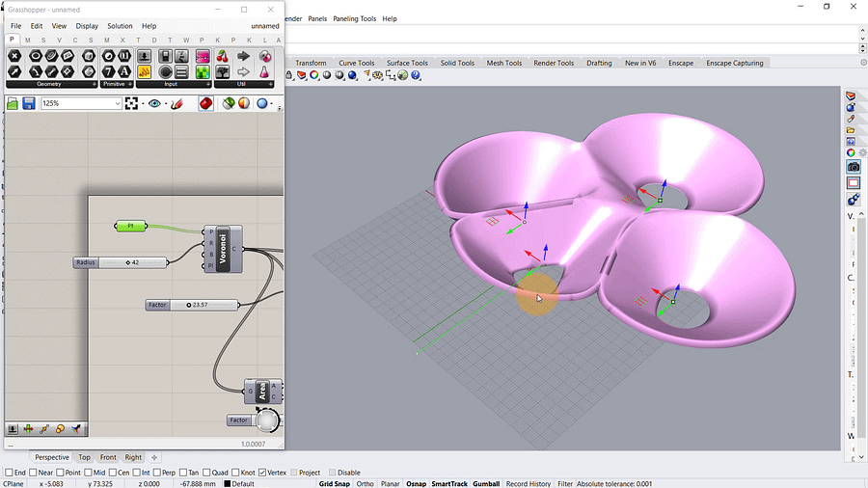Switch to the Top viewport tab

(84, 457)
